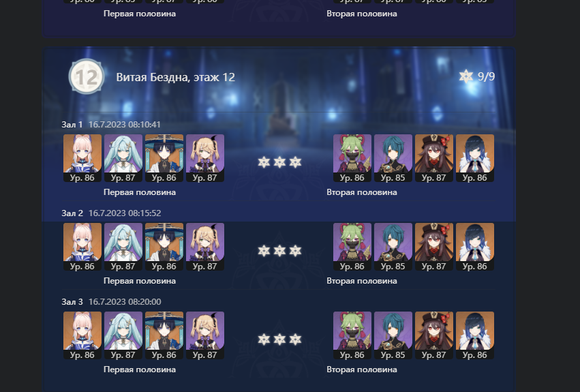Select pink-haired character portrait in Зал 3

coord(82,335)
